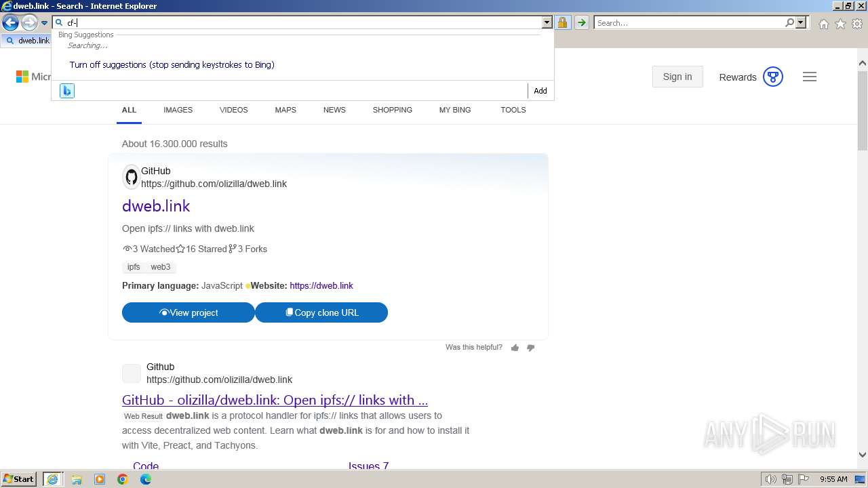Mark result unhelpful with thumbs down
The image size is (868, 488).
[531, 348]
